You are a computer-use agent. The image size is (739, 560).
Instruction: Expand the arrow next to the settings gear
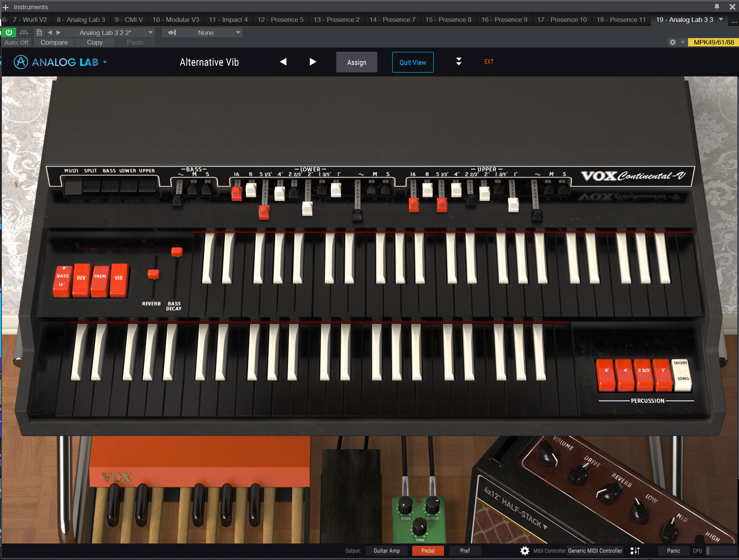(682, 42)
